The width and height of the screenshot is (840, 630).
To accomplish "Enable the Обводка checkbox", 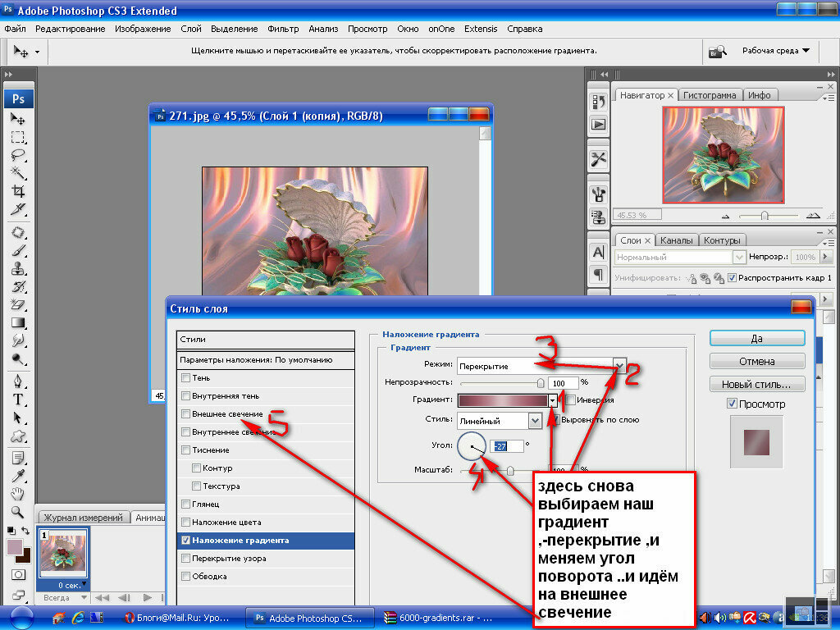I will point(186,576).
